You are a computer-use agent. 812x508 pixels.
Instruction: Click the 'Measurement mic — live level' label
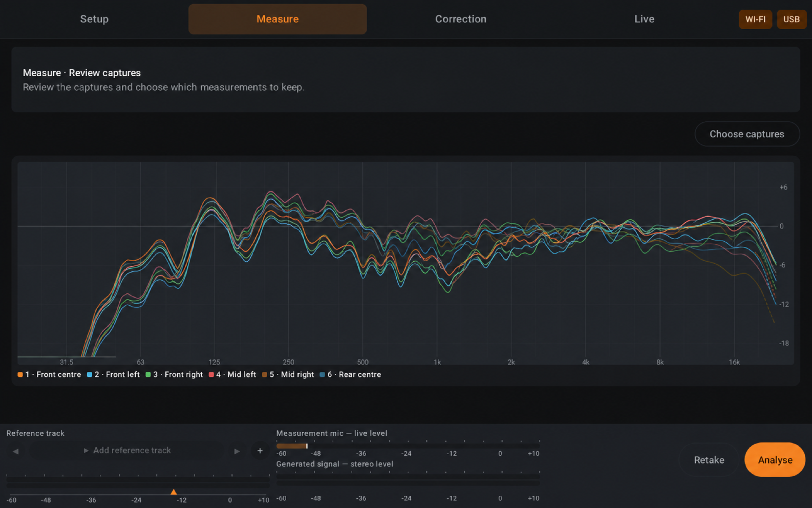[x=332, y=433]
